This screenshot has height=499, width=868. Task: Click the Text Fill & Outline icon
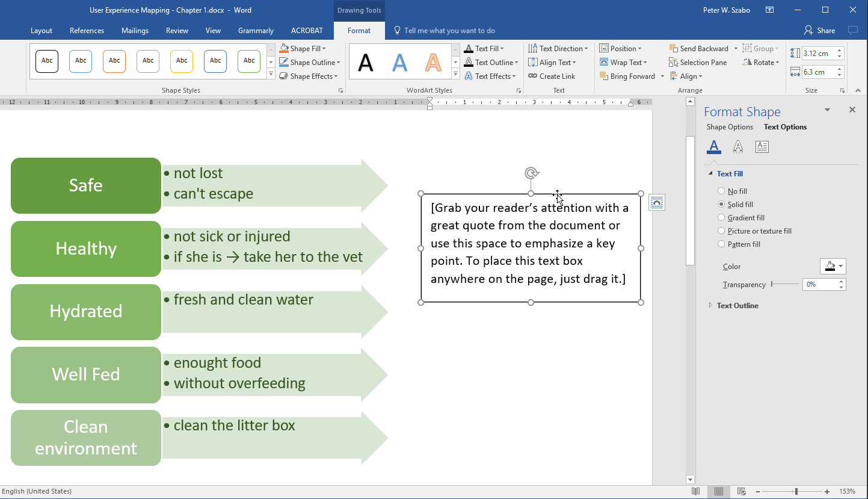(x=714, y=146)
